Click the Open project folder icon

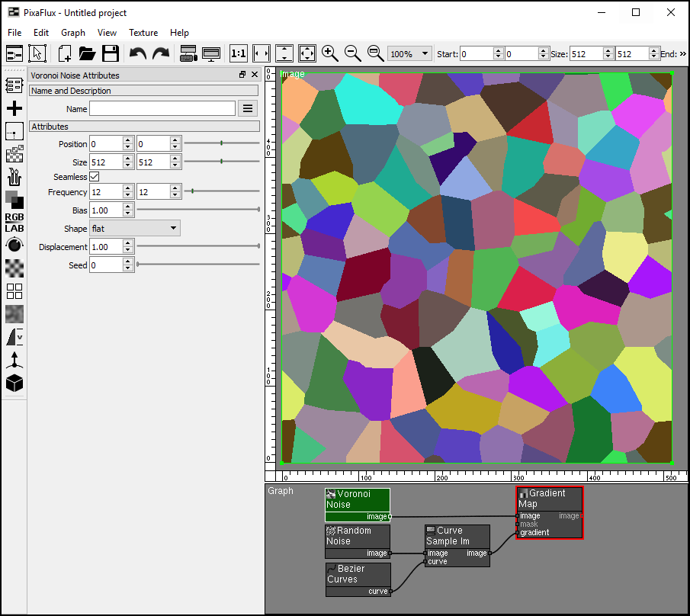click(x=87, y=53)
